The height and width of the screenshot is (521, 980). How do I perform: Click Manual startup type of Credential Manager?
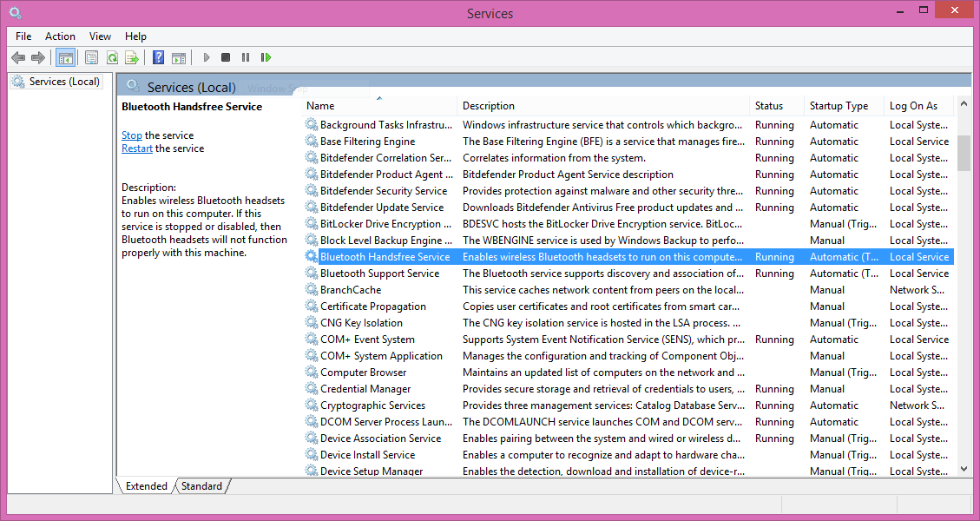coord(827,389)
